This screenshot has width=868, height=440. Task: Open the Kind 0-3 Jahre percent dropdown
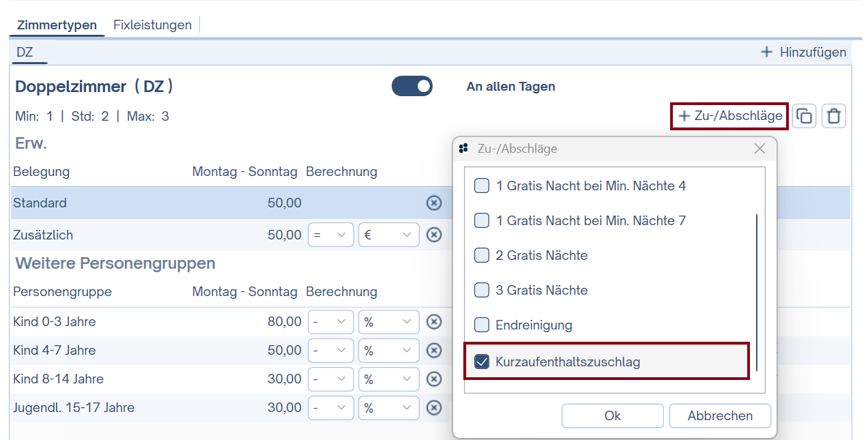[x=388, y=322]
